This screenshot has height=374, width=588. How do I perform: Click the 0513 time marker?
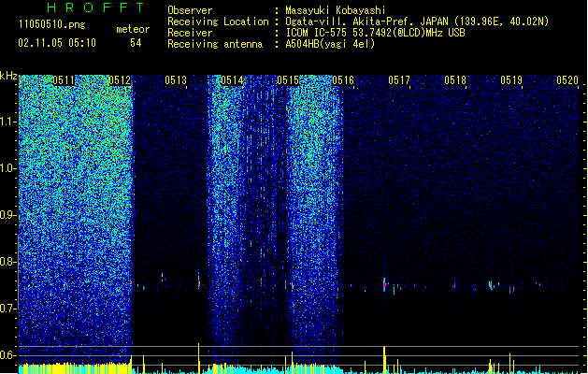tap(176, 80)
